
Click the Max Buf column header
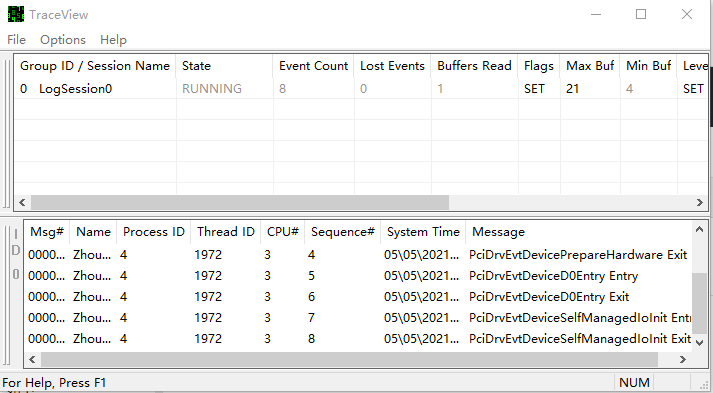(590, 66)
